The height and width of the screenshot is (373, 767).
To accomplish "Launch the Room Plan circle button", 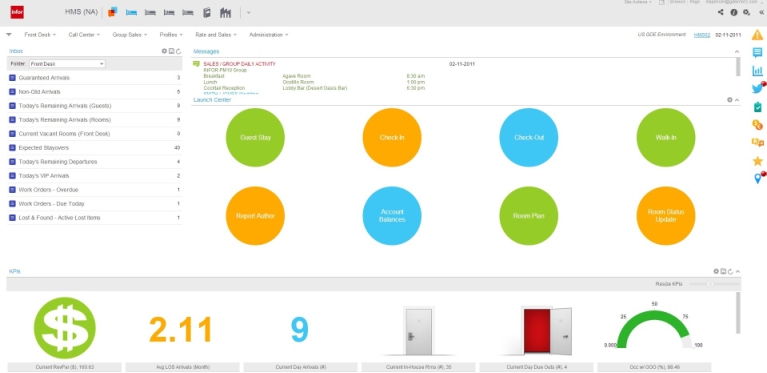I will coord(529,216).
